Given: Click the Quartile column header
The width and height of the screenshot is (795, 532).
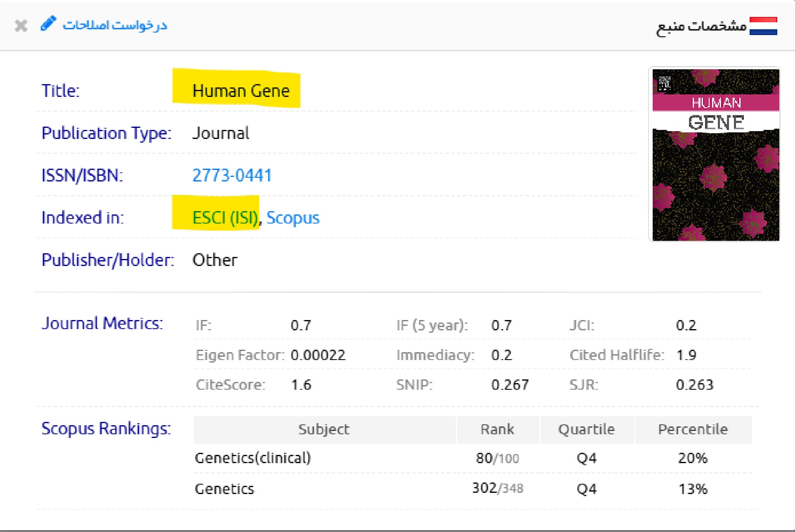Looking at the screenshot, I should (586, 429).
